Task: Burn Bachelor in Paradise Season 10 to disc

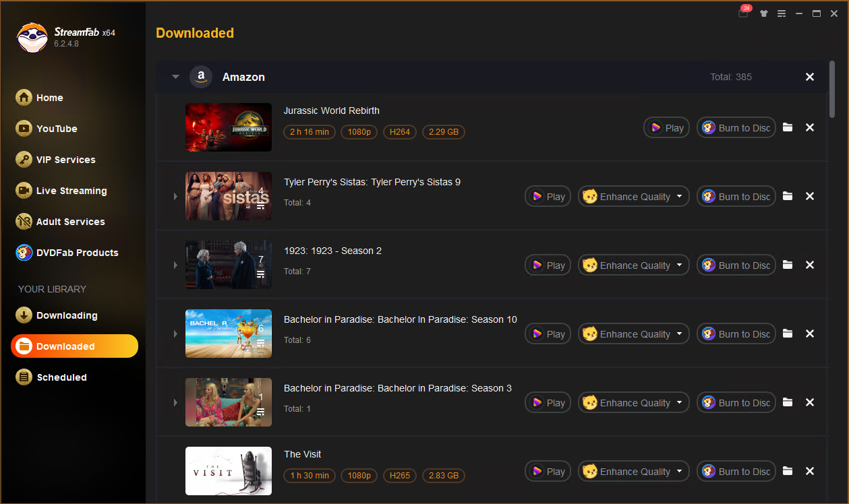Action: point(736,334)
